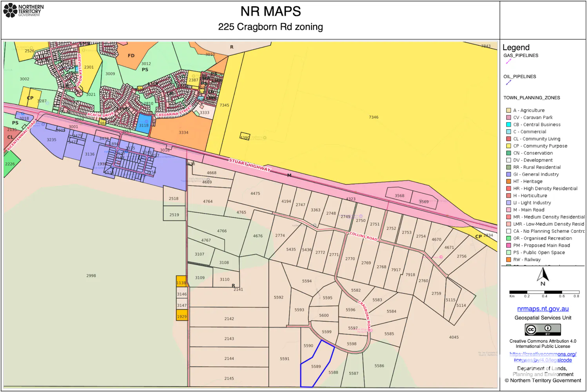The height and width of the screenshot is (392, 588).
Task: Click the map marker icon near parcel 4390
Action: pyautogui.click(x=265, y=138)
